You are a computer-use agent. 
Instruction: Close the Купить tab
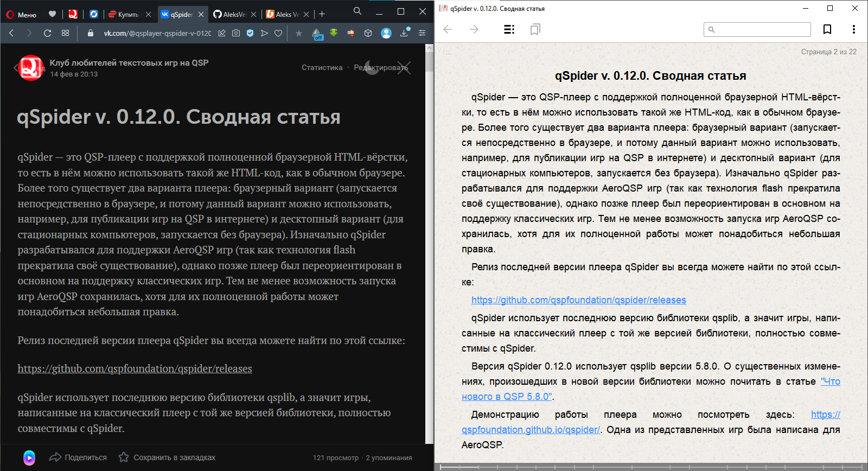148,15
